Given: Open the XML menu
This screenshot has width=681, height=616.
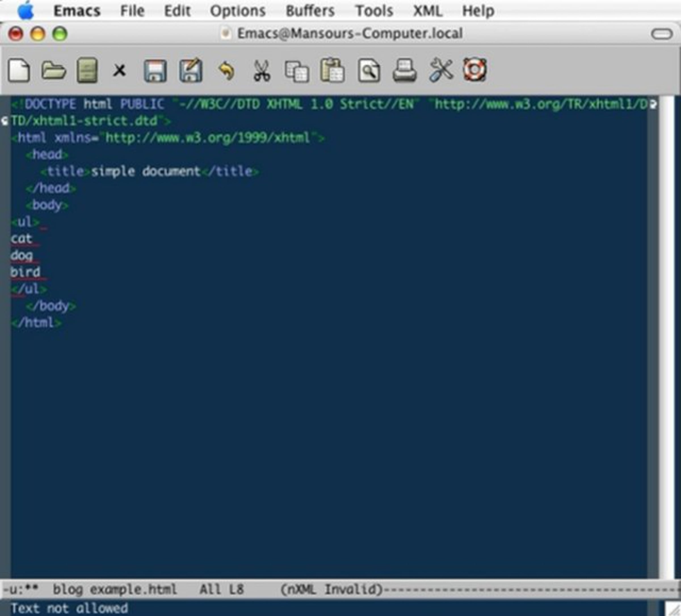Looking at the screenshot, I should pyautogui.click(x=428, y=11).
